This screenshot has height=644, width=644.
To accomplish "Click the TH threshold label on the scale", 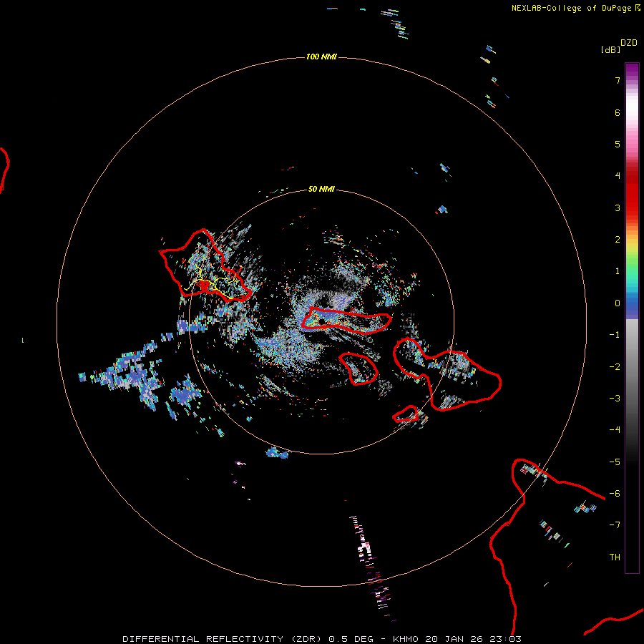I will [615, 557].
